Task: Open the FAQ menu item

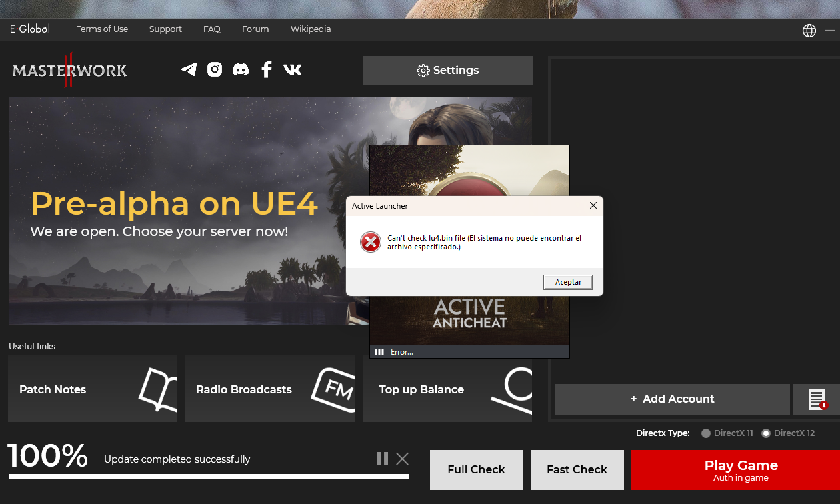Action: 212,29
